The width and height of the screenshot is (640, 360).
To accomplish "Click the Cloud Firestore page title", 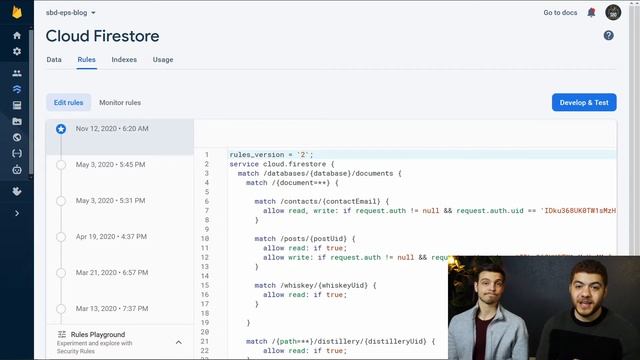I will (x=102, y=36).
